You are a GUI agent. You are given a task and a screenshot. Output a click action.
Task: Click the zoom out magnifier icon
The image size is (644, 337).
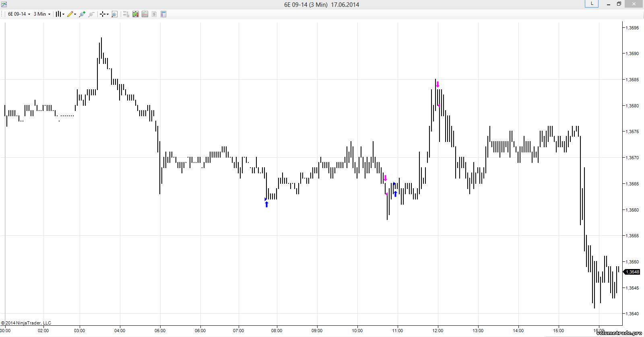[91, 14]
